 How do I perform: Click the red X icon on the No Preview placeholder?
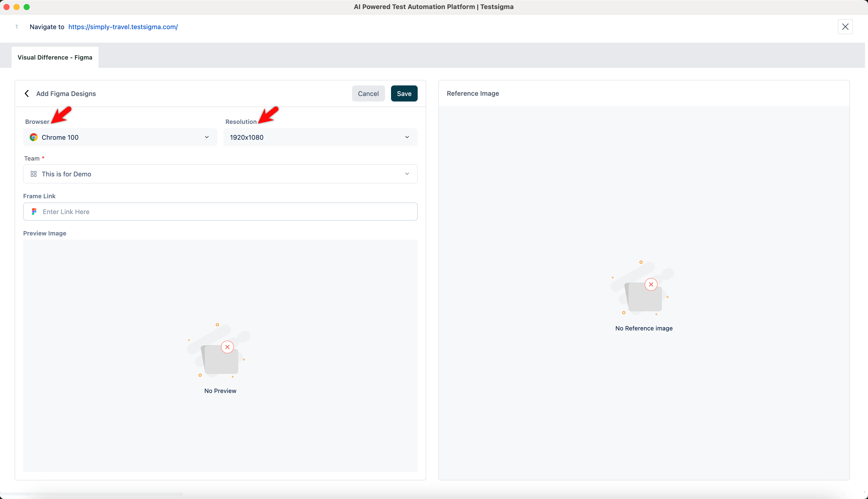click(x=227, y=347)
